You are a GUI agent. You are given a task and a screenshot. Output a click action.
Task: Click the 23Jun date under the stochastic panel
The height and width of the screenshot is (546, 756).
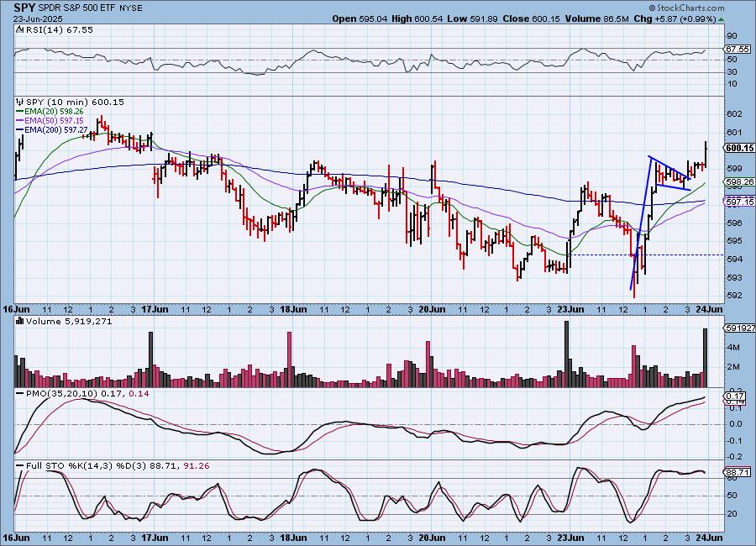(570, 538)
